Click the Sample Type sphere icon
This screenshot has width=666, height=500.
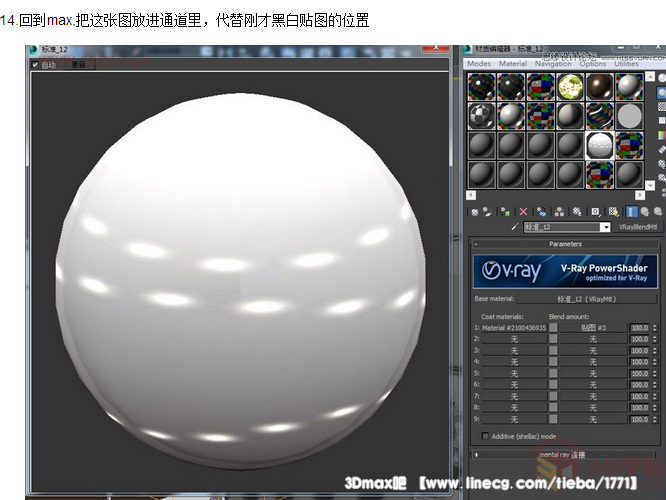pyautogui.click(x=662, y=78)
